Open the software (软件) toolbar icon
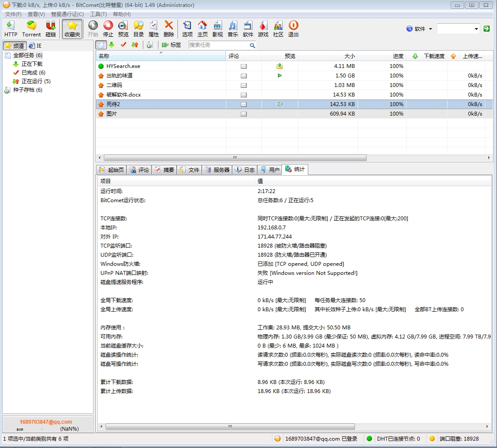The width and height of the screenshot is (497, 448). [x=248, y=29]
